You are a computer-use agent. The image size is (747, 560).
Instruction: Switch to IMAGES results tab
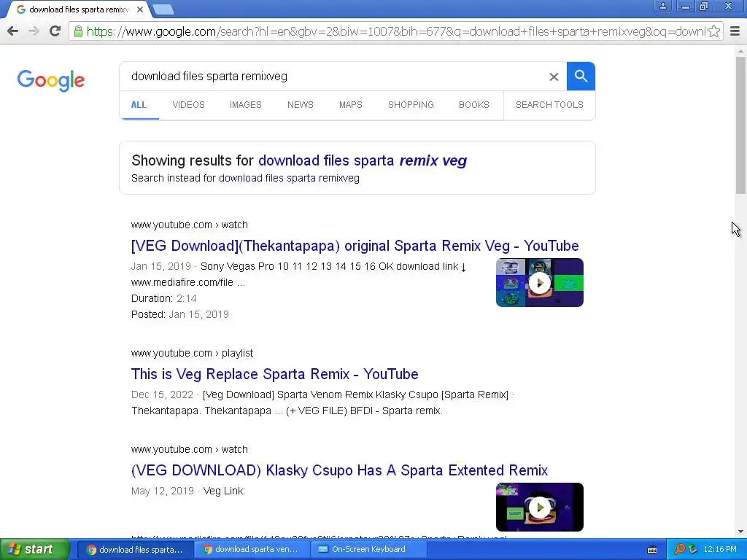pyautogui.click(x=246, y=105)
